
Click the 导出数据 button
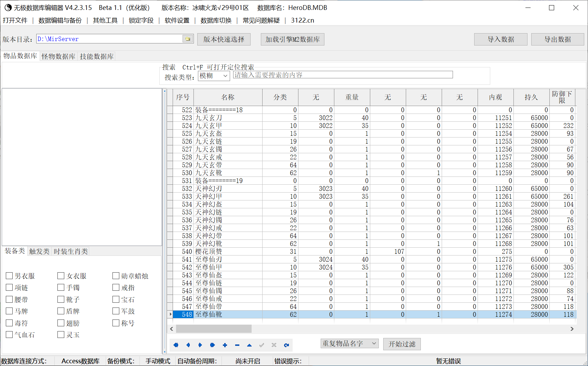[558, 39]
